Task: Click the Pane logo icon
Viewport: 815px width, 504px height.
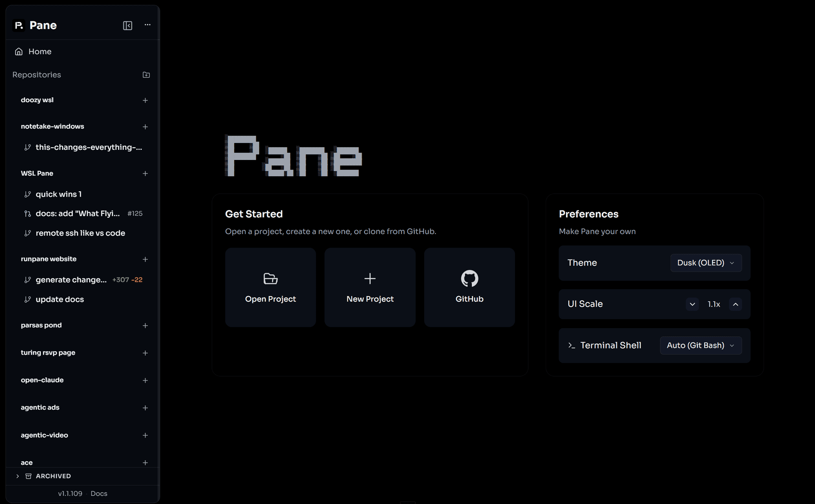Action: [x=18, y=25]
